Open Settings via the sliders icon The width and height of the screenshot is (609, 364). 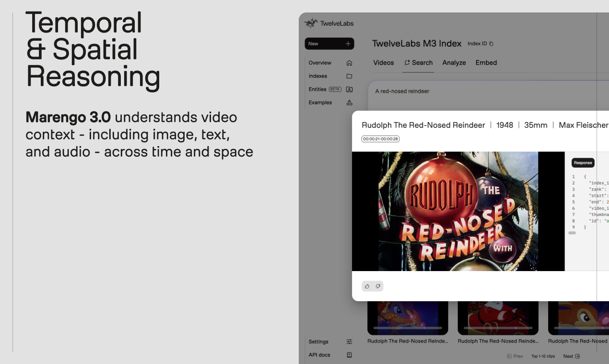click(349, 341)
